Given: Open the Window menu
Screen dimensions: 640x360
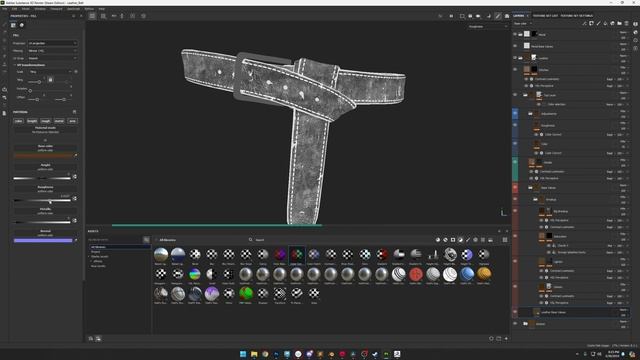Looking at the screenshot, I should point(40,9).
